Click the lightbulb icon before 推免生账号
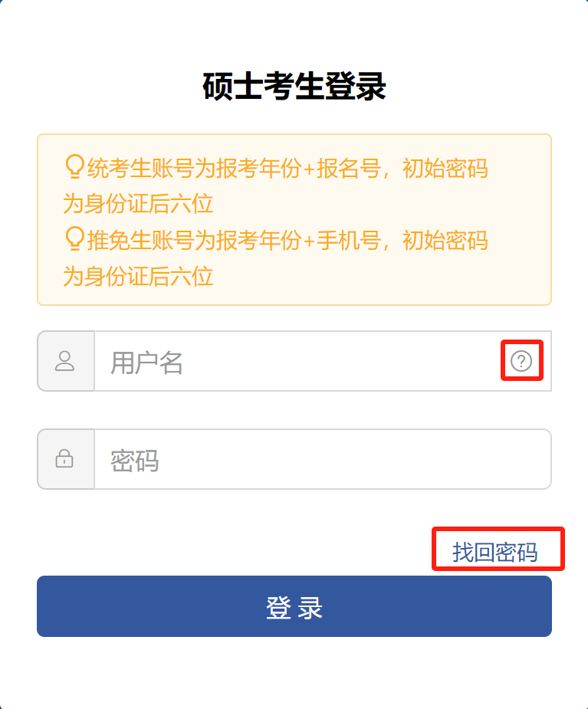 click(x=74, y=238)
